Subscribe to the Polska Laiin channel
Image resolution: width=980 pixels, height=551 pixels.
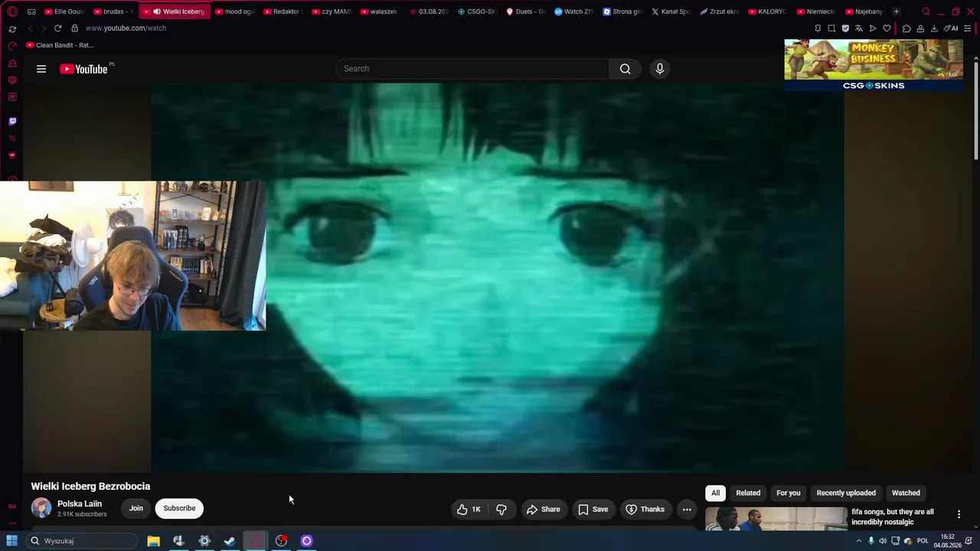pyautogui.click(x=179, y=508)
